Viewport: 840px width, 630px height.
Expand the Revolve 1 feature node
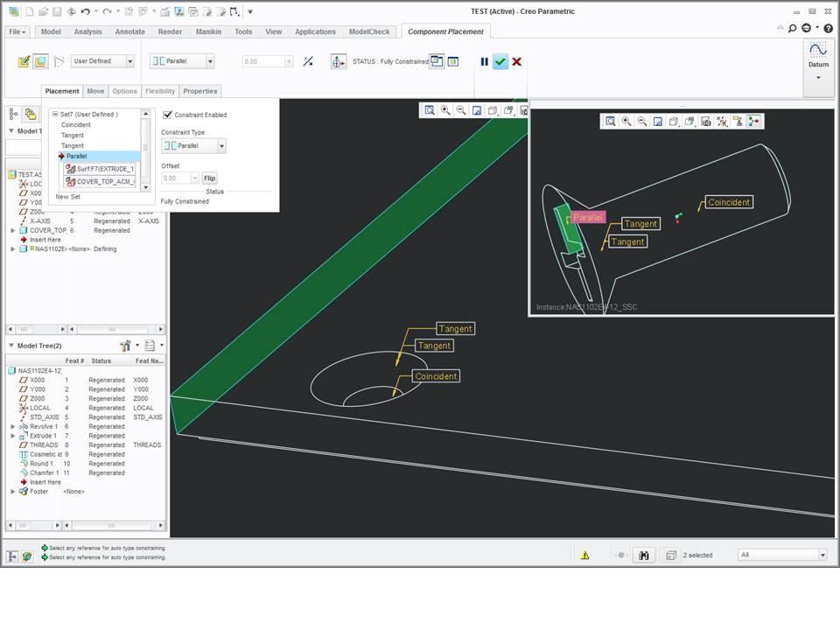point(13,427)
